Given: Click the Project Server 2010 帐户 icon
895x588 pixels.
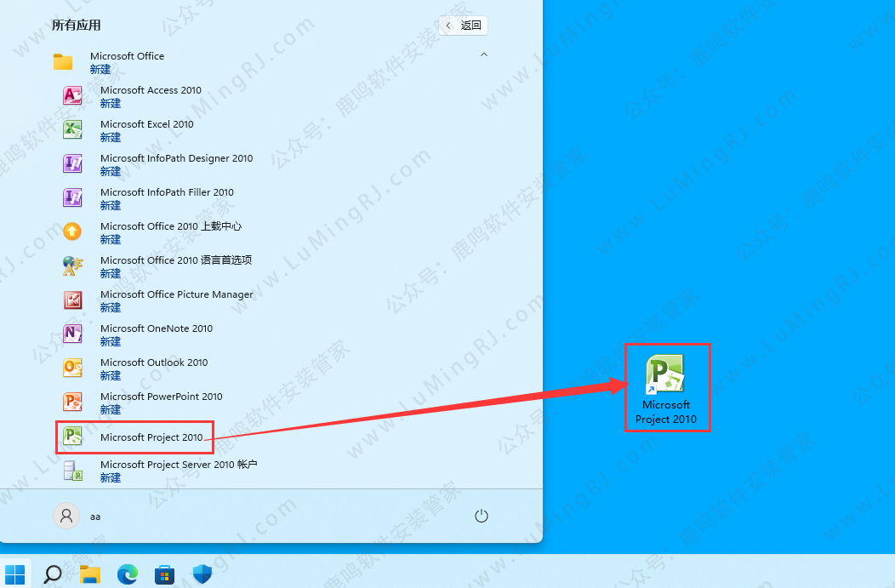Looking at the screenshot, I should pyautogui.click(x=72, y=471).
